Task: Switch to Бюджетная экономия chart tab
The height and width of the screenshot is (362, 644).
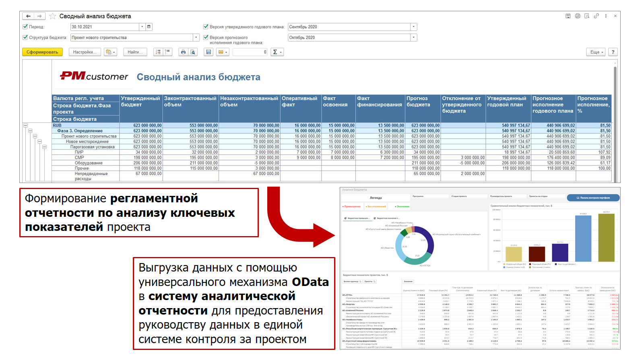Action: 387,218
